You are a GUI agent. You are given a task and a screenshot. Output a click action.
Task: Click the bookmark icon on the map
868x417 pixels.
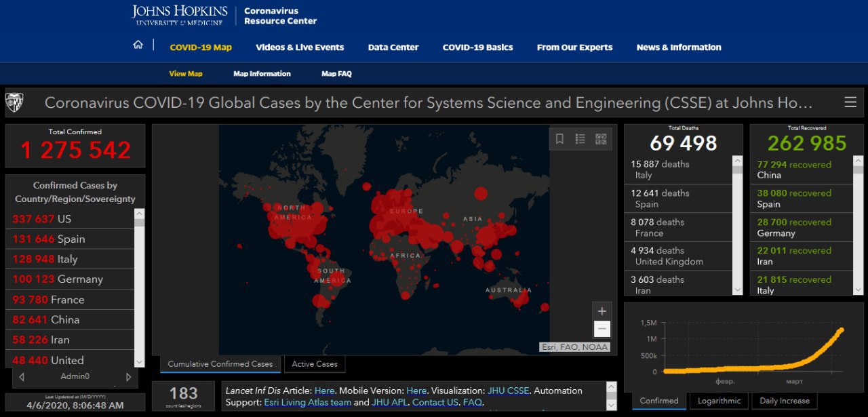coord(559,139)
